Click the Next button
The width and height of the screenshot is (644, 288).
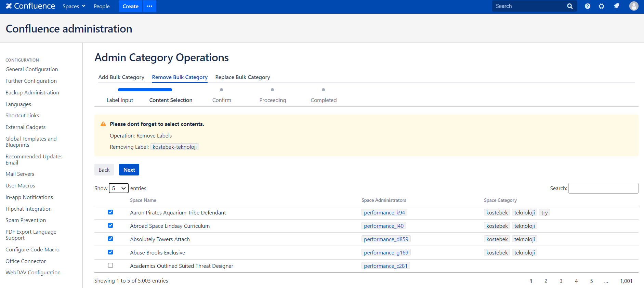coord(129,170)
